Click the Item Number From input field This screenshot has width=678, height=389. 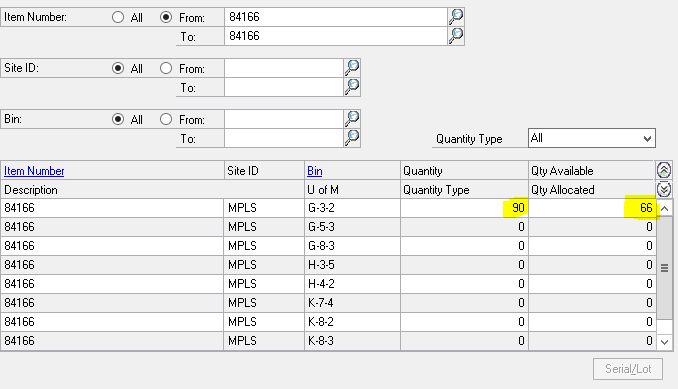pos(336,17)
